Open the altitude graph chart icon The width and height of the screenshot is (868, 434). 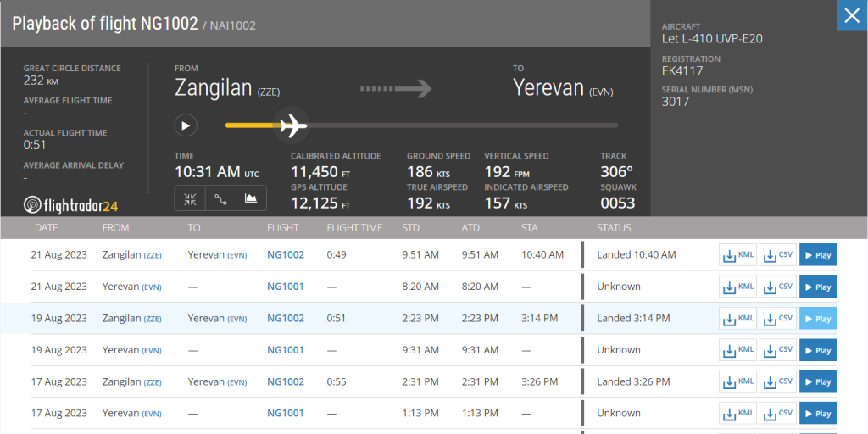(251, 198)
